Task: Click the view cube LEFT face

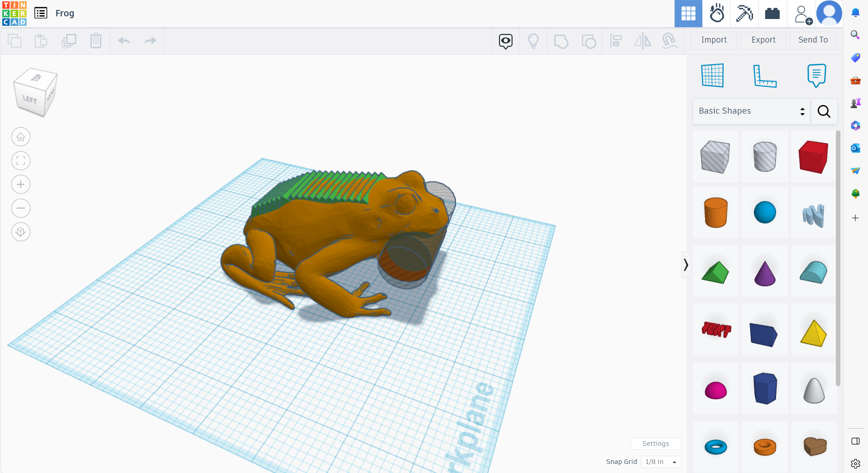Action: [30, 99]
